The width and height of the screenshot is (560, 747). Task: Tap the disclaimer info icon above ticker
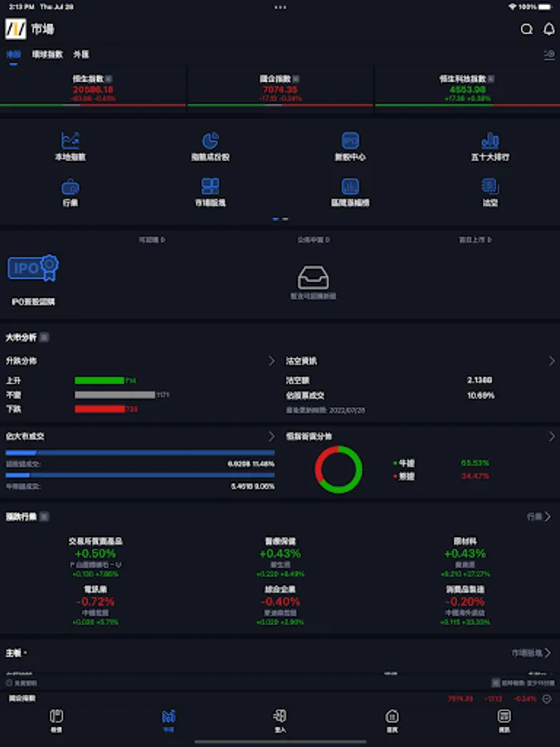point(8,683)
